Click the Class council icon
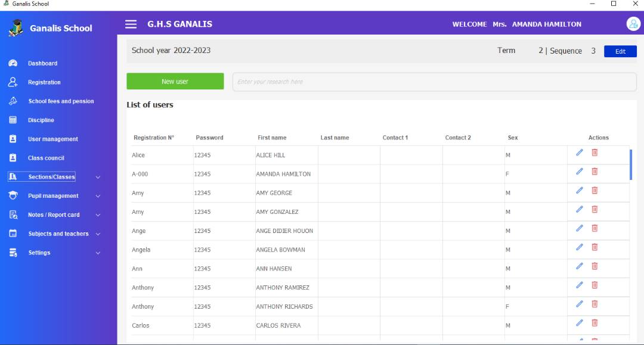The height and width of the screenshot is (345, 644). (13, 157)
